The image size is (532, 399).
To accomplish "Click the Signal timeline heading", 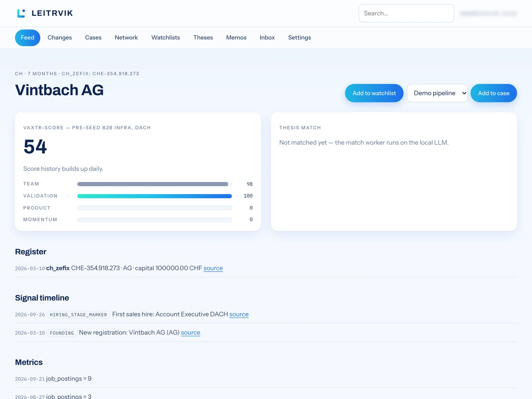I will (42, 298).
